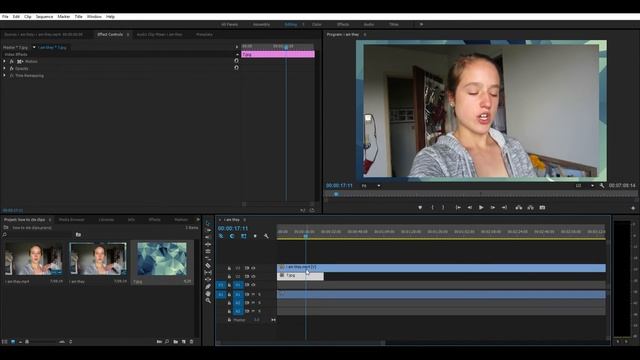Toggle V3 track output eye

click(x=253, y=268)
